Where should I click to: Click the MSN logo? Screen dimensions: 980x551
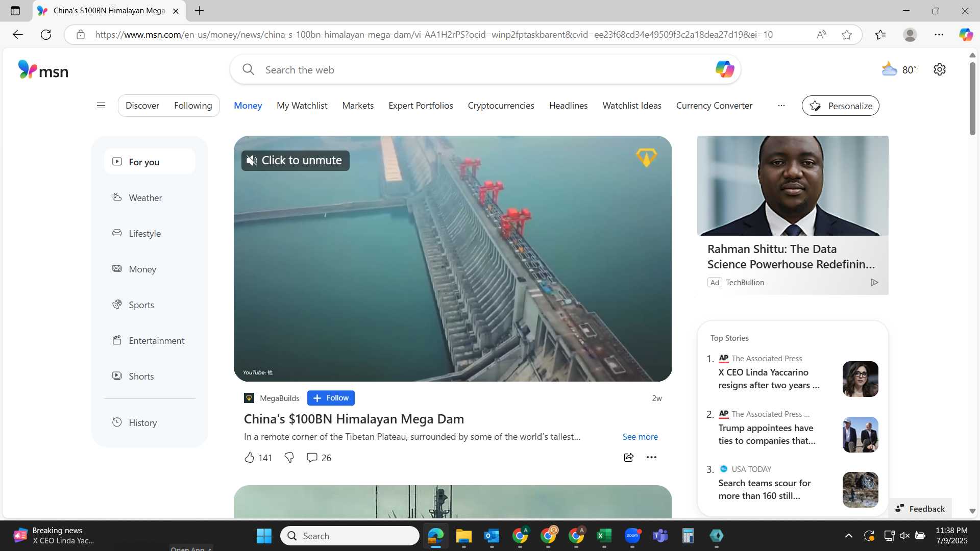(x=43, y=70)
